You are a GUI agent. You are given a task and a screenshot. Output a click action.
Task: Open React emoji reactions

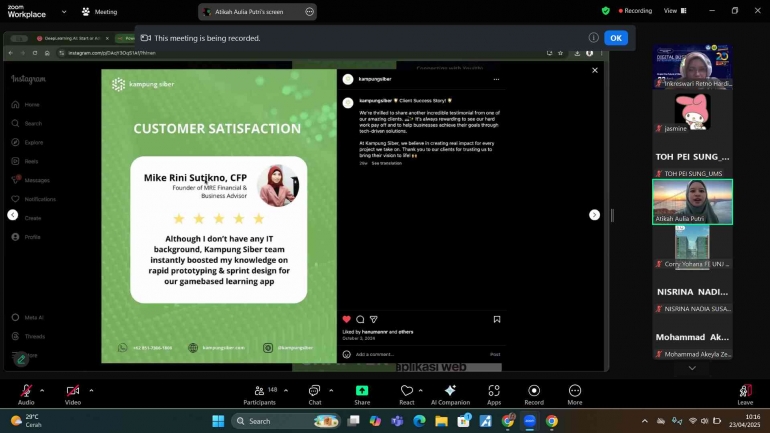click(x=407, y=395)
